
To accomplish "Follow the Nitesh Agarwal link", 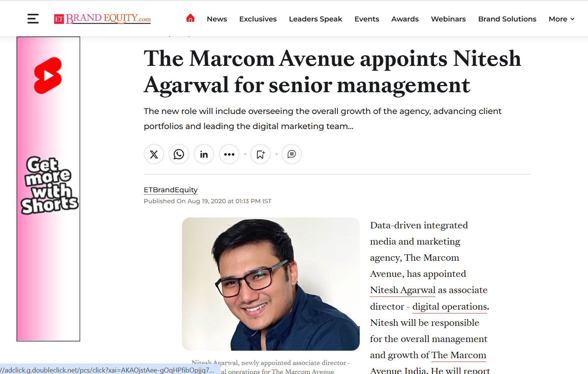I will pos(403,290).
